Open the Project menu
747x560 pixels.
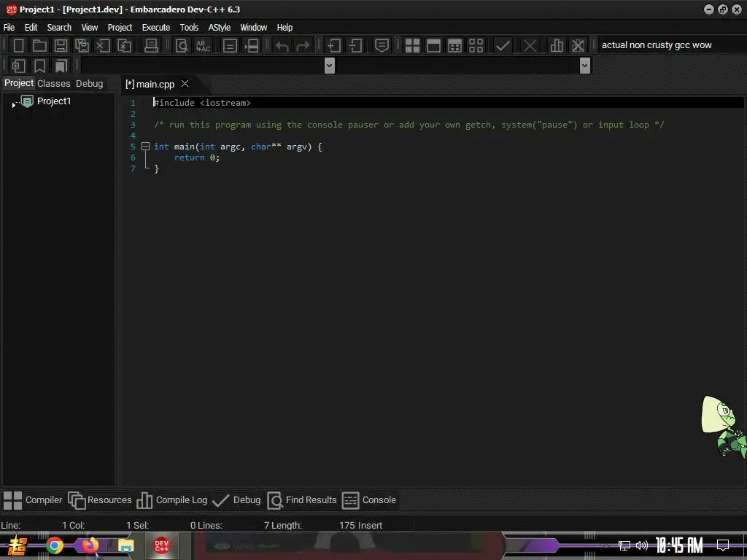[120, 28]
